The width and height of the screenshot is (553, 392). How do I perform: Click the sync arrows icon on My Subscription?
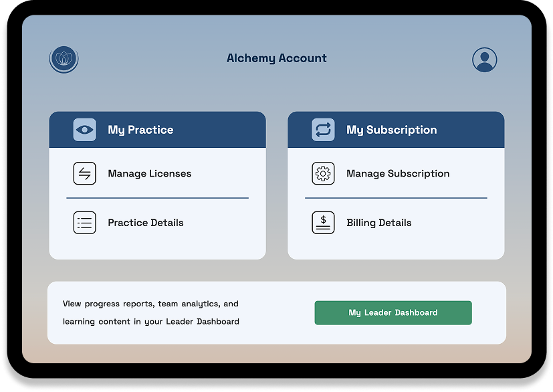pos(322,129)
